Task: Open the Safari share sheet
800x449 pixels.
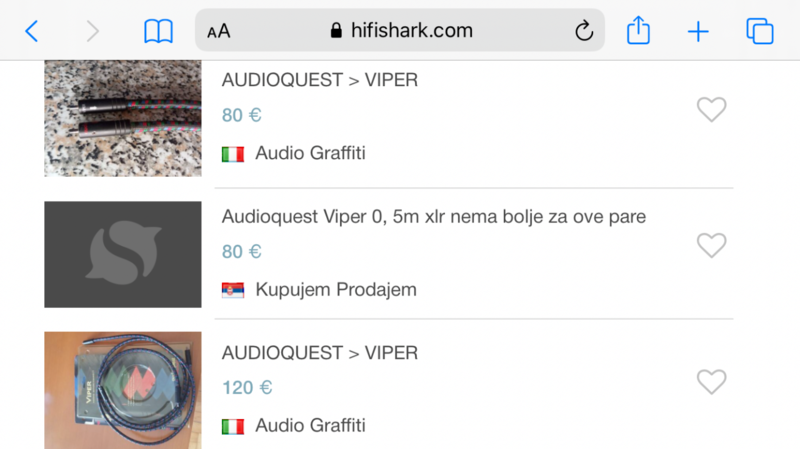Action: tap(638, 31)
